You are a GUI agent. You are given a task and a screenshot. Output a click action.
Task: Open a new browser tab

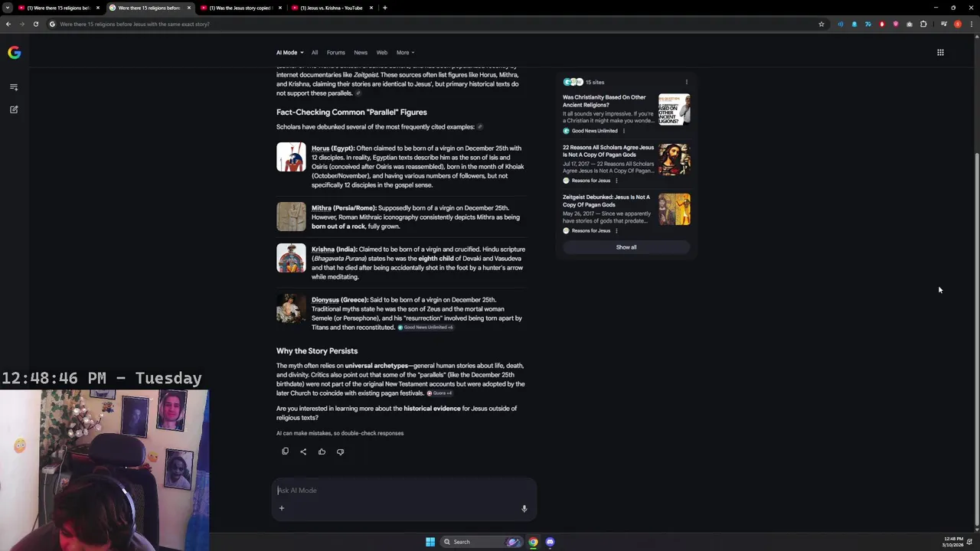click(x=384, y=8)
